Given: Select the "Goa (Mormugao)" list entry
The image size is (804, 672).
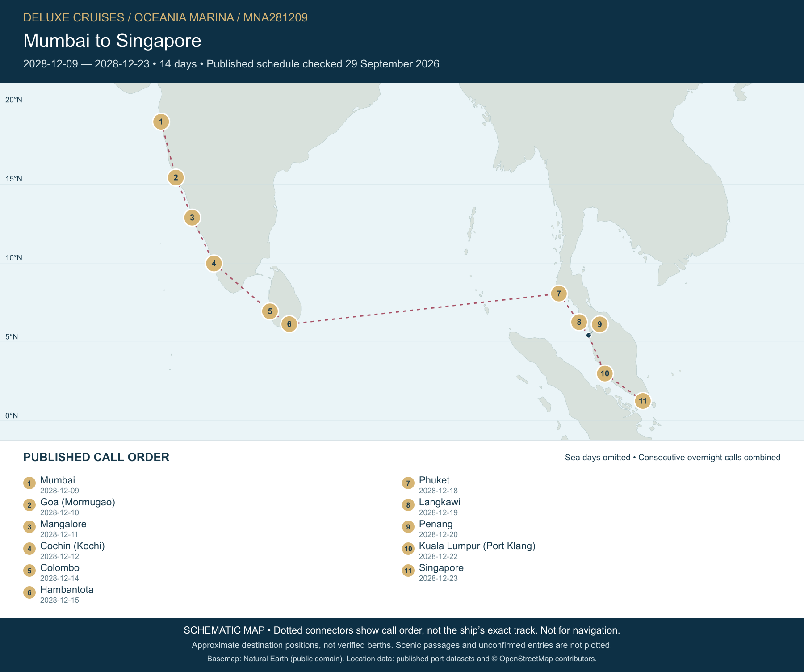Looking at the screenshot, I should (78, 502).
